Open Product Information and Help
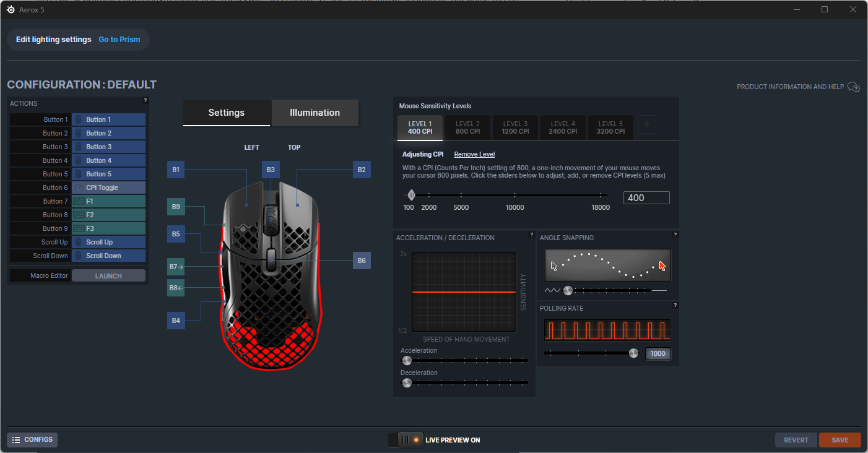 [x=790, y=87]
